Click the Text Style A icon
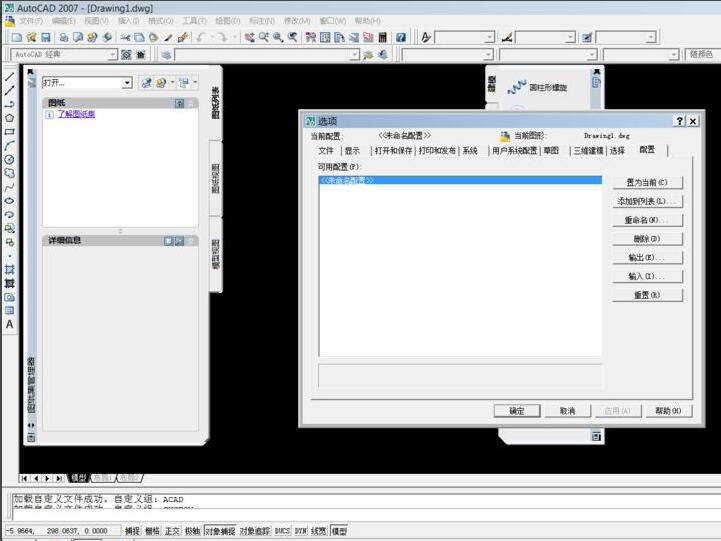This screenshot has height=541, width=721. (x=426, y=37)
